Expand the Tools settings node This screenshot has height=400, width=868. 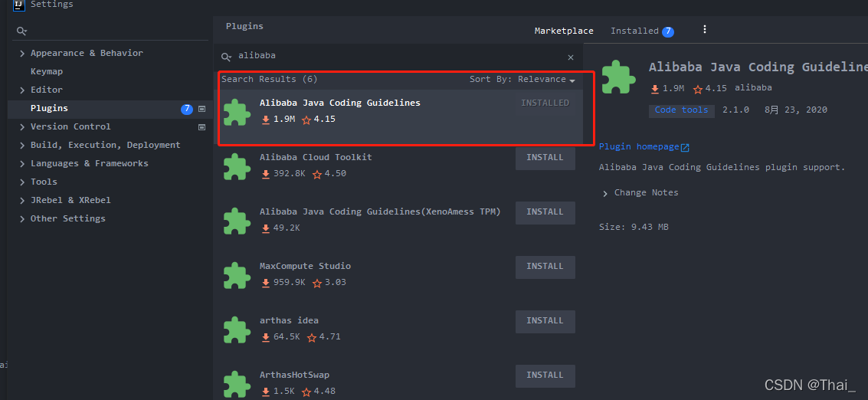coord(22,182)
